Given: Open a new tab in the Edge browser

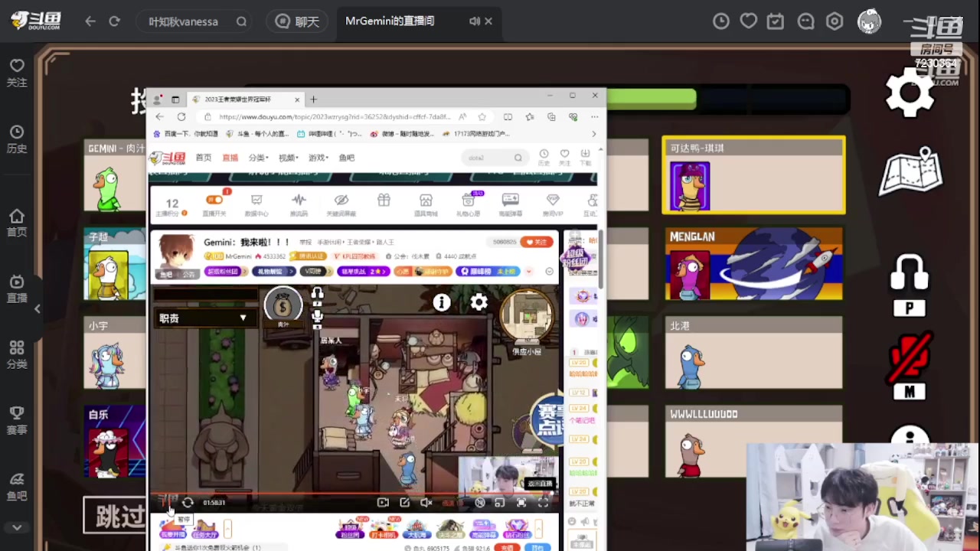Looking at the screenshot, I should [x=313, y=99].
